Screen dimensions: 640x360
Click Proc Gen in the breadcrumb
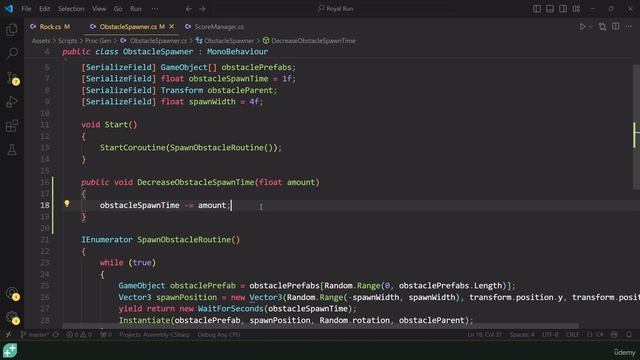pyautogui.click(x=98, y=41)
